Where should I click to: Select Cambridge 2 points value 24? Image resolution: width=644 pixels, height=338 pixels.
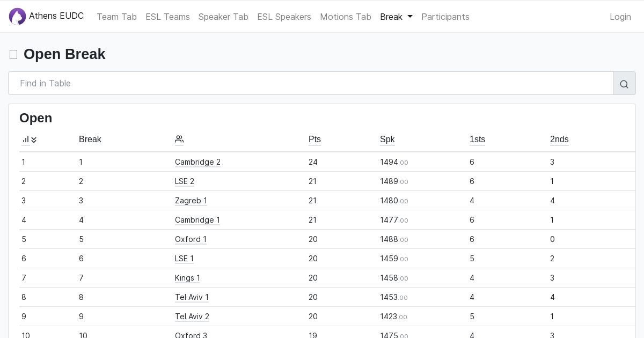tap(313, 162)
